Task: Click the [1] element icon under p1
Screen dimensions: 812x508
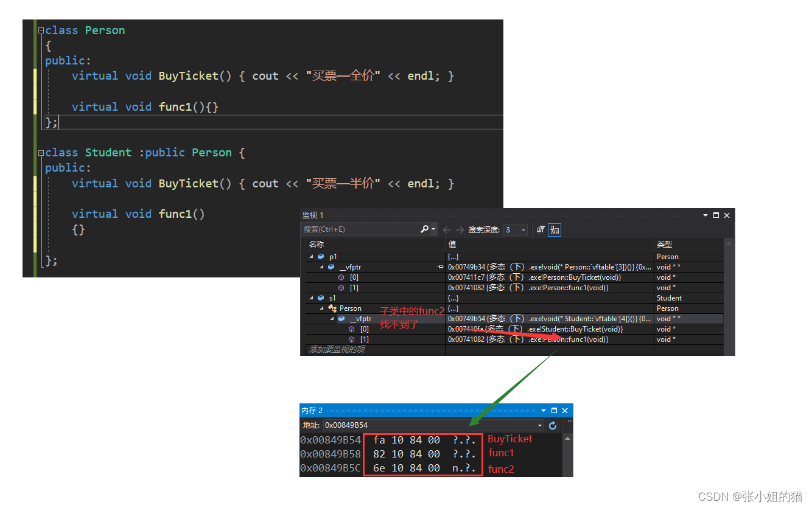Action: (341, 288)
